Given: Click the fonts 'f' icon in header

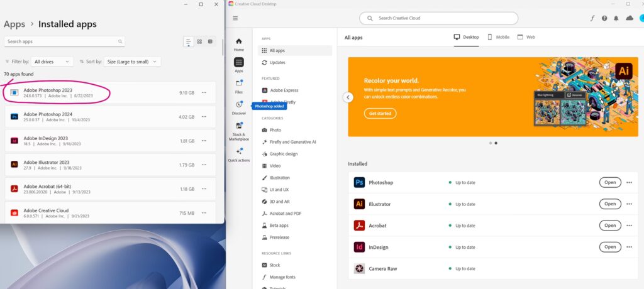Looking at the screenshot, I should pyautogui.click(x=592, y=18).
